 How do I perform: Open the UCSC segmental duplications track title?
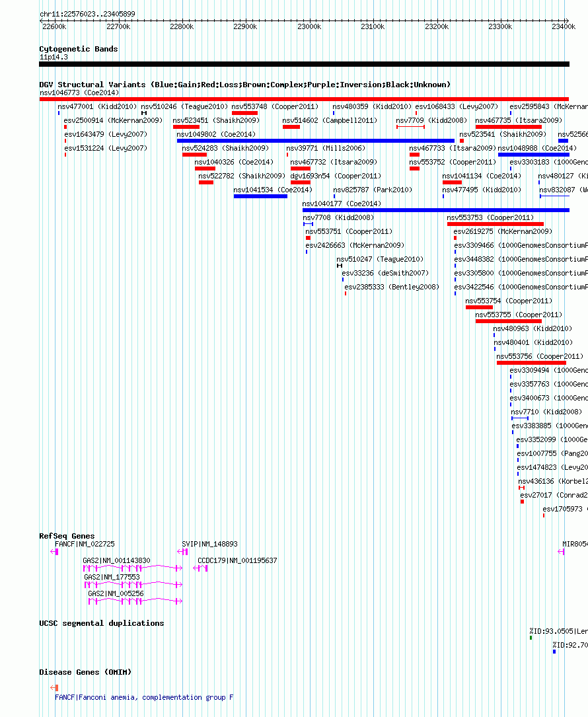pyautogui.click(x=102, y=623)
